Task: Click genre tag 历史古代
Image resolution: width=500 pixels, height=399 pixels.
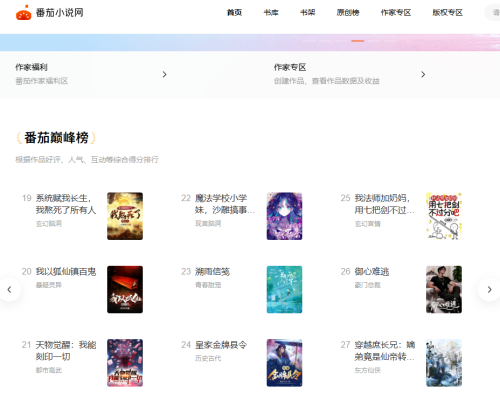Action: [208, 358]
